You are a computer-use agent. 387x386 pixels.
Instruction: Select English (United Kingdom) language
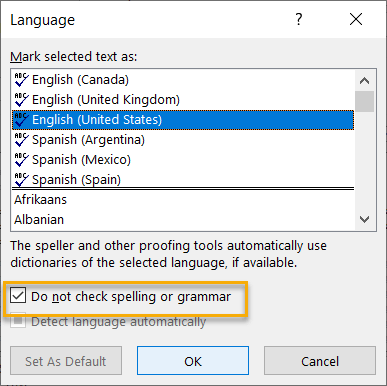pyautogui.click(x=183, y=100)
